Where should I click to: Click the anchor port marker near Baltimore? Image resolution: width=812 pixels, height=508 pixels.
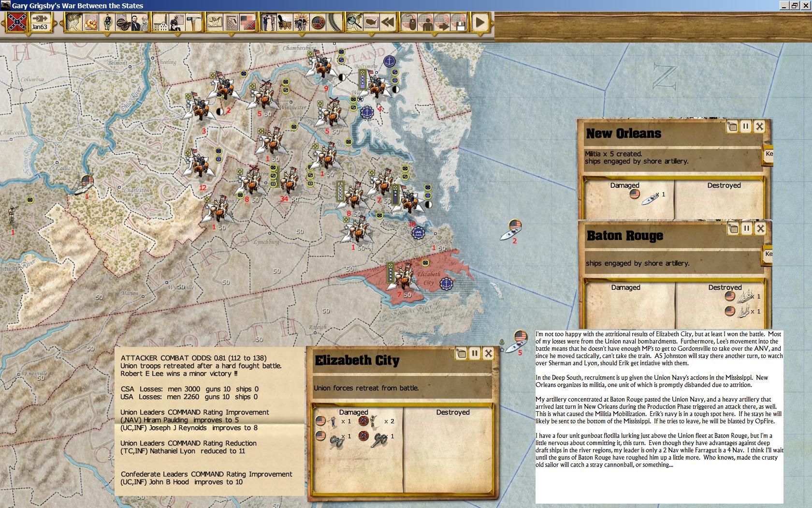(x=390, y=61)
